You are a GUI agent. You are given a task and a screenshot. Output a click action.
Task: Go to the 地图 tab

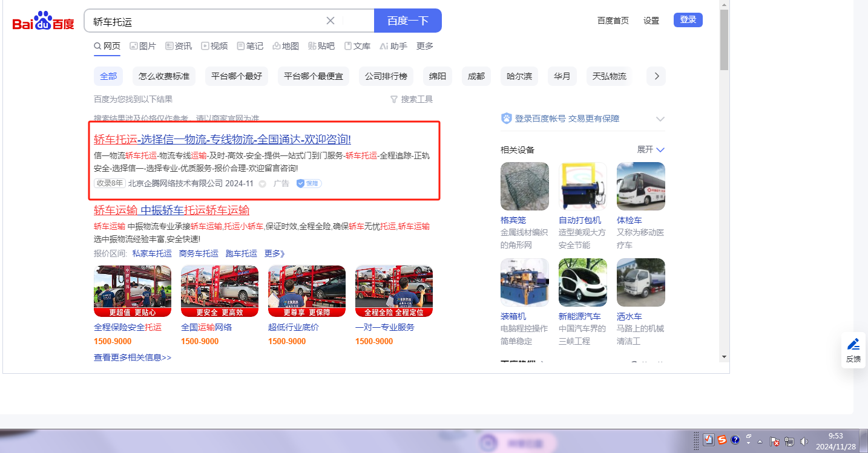click(x=286, y=46)
